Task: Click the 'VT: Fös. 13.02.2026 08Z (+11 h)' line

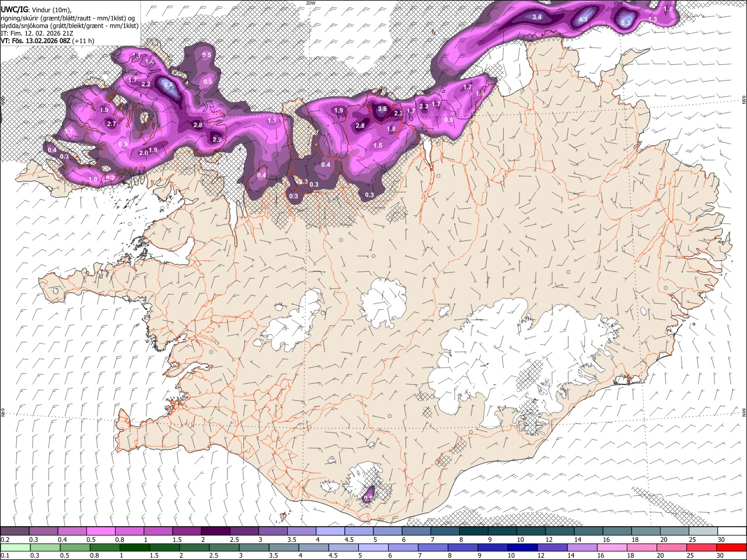Action: 48,41
